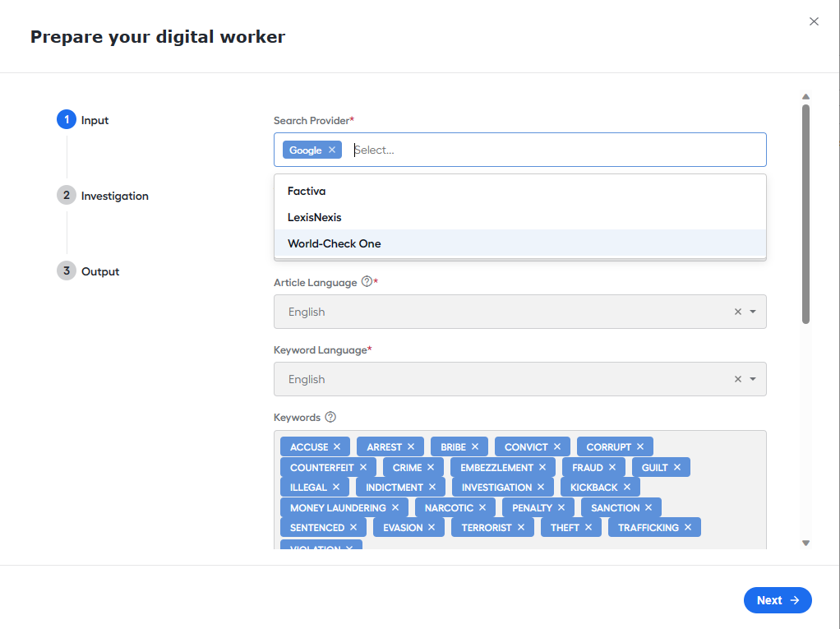The width and height of the screenshot is (840, 629).
Task: Click into the Search Provider input field
Action: click(551, 150)
